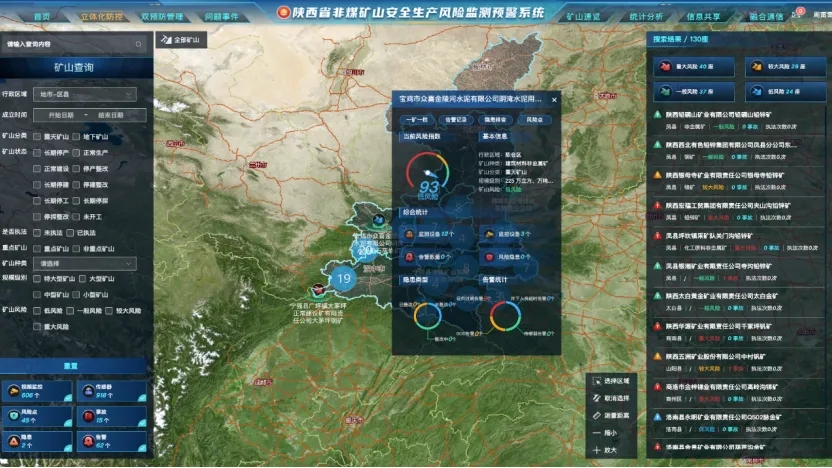
Task: Toggle the 正常生产 checkbox
Action: [x=77, y=153]
